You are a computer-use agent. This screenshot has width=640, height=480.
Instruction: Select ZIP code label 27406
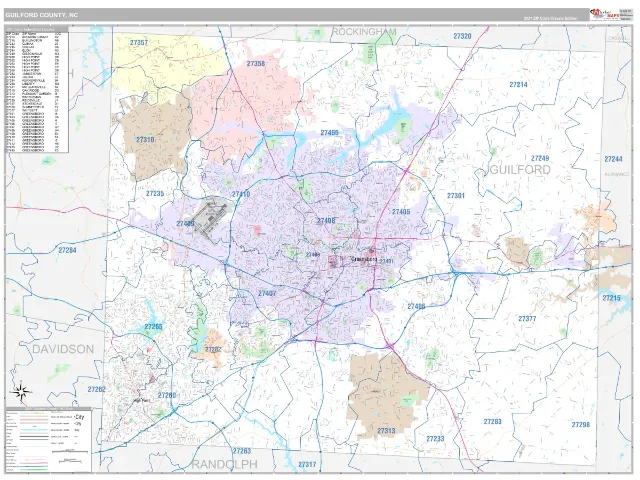[416, 307]
